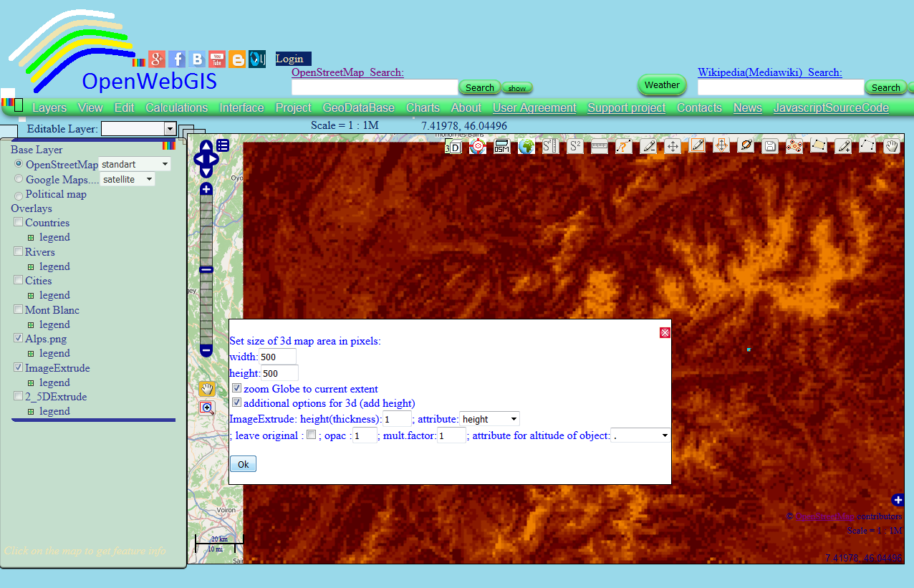914x588 pixels.
Task: Open the Layers menu
Action: [49, 107]
